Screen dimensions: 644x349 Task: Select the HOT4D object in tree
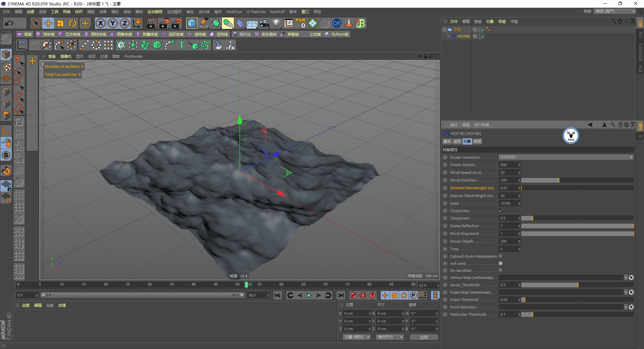463,36
